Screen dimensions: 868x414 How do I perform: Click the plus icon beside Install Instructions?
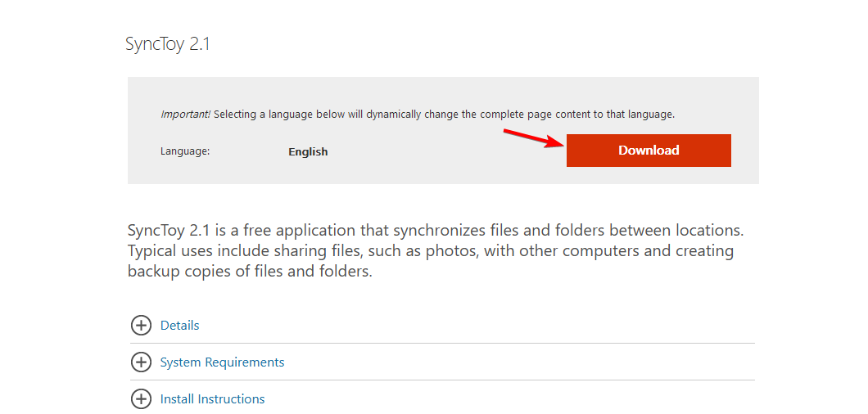click(141, 399)
